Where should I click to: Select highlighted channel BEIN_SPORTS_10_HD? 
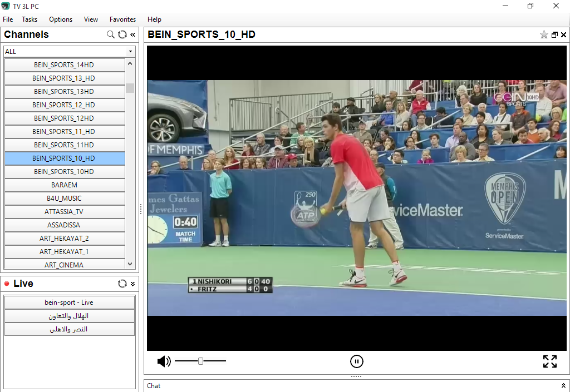[x=65, y=158]
